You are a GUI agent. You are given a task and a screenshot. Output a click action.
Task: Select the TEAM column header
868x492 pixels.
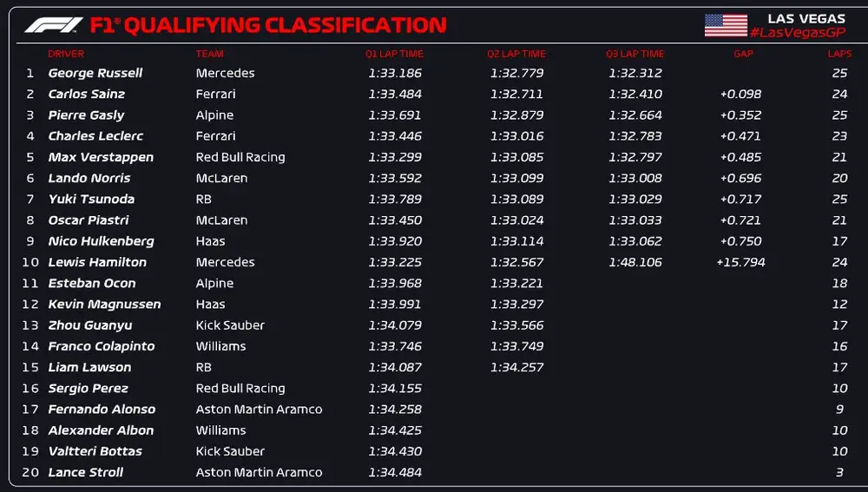209,54
